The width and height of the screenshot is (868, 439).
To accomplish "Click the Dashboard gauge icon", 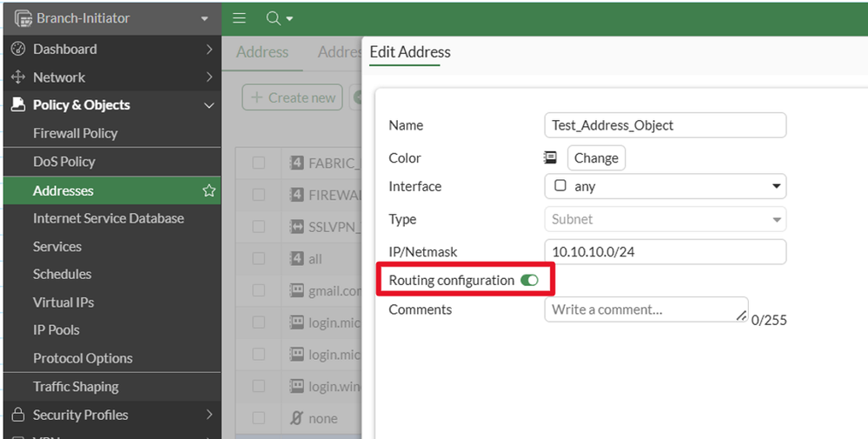I will click(x=17, y=50).
